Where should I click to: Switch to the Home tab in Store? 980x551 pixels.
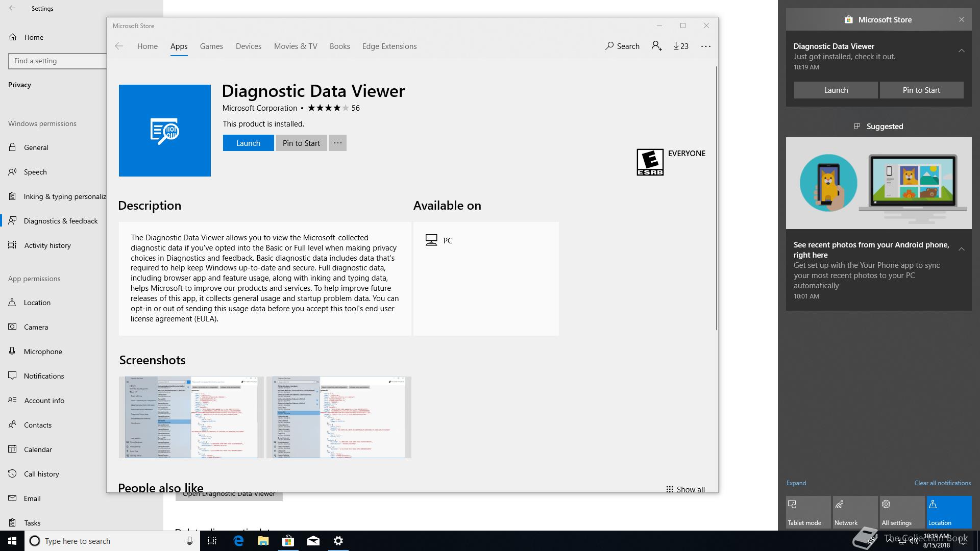point(148,46)
